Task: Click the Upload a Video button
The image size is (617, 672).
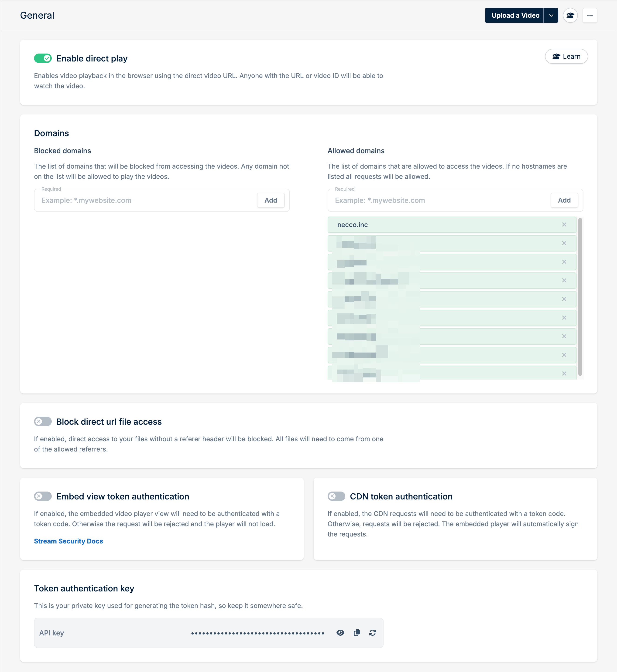Action: click(x=514, y=15)
